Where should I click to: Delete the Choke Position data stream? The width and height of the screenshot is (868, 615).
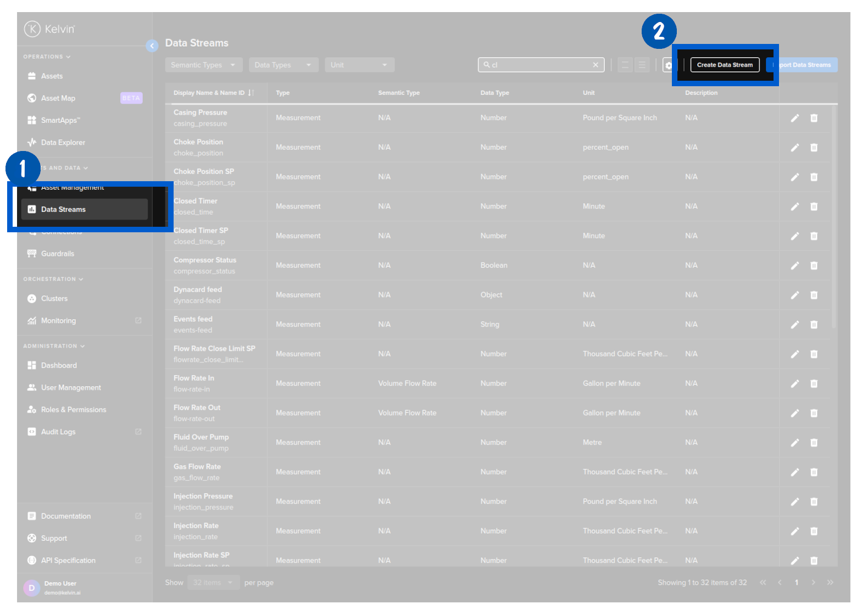(x=814, y=148)
